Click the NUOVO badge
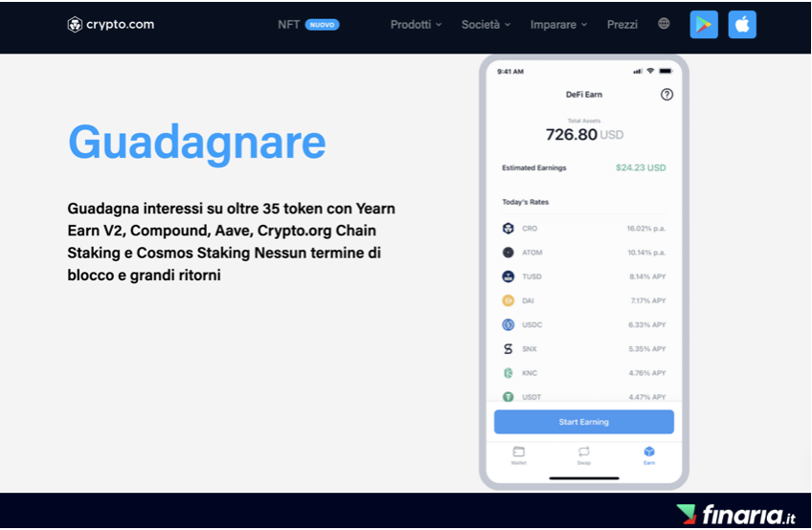This screenshot has height=530, width=812. [322, 24]
